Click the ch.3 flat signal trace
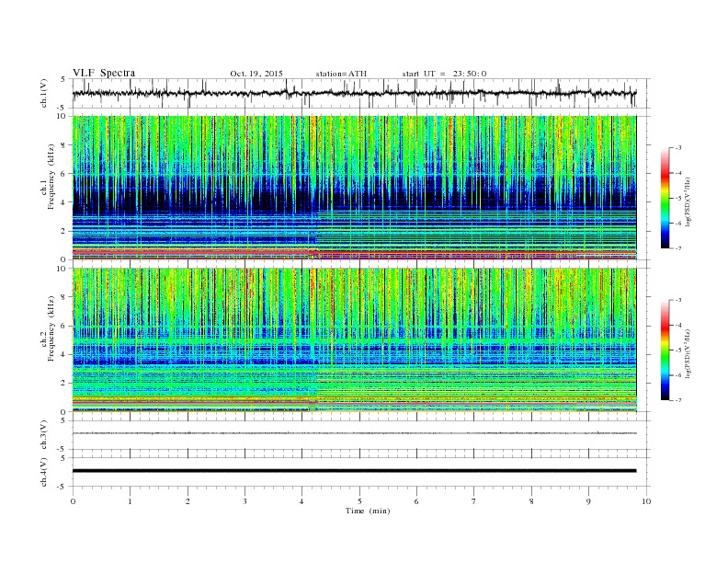728x563 pixels. [x=354, y=433]
